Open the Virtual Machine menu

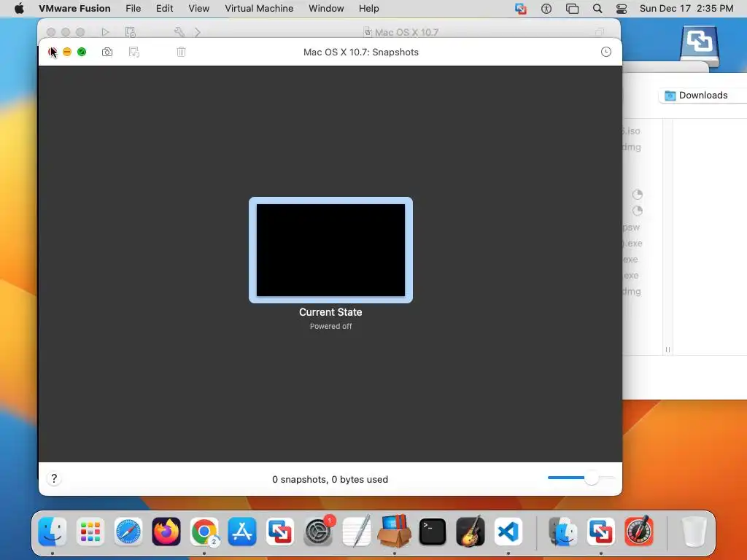[259, 9]
